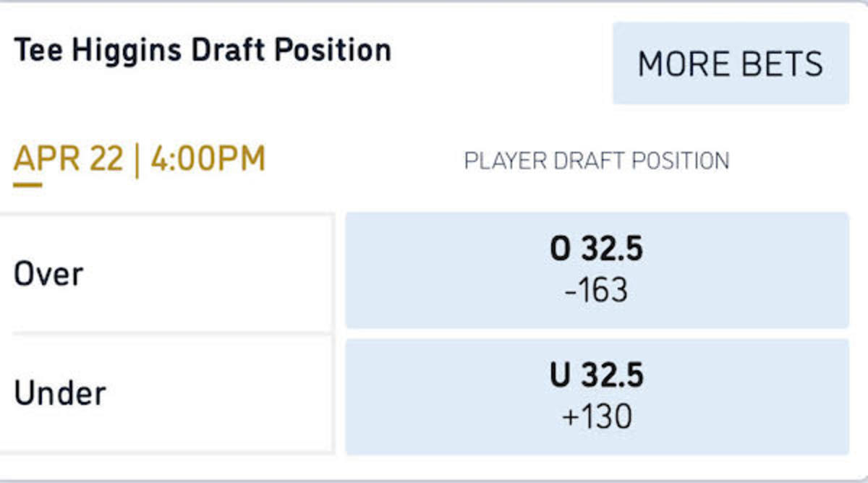Image resolution: width=868 pixels, height=483 pixels.
Task: Choose the bold O 32.5 line text
Action: 597,250
